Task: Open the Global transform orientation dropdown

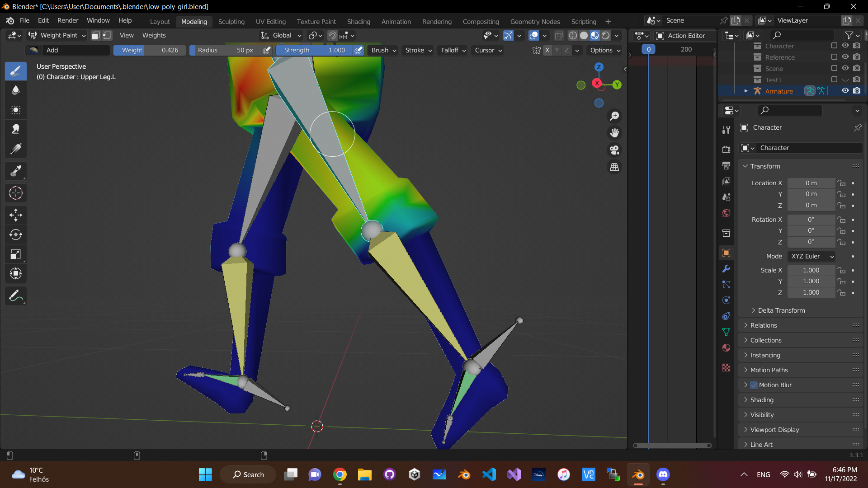Action: click(281, 35)
